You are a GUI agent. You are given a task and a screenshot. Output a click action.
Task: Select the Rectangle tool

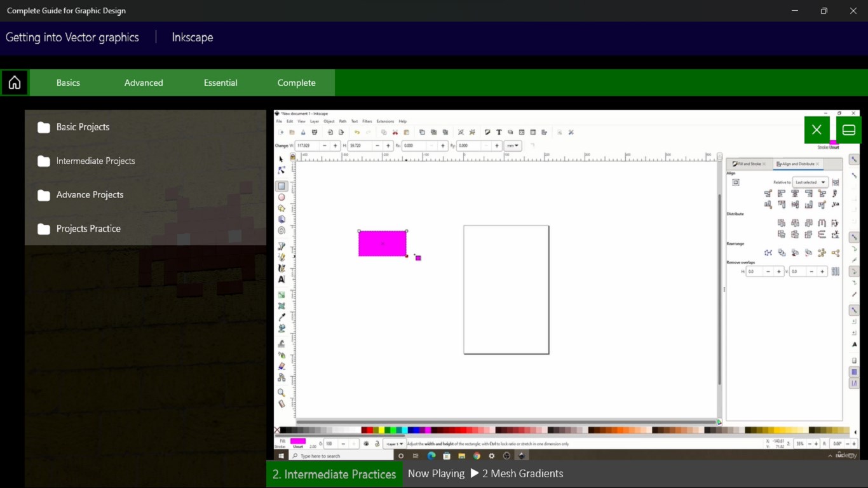coord(281,186)
